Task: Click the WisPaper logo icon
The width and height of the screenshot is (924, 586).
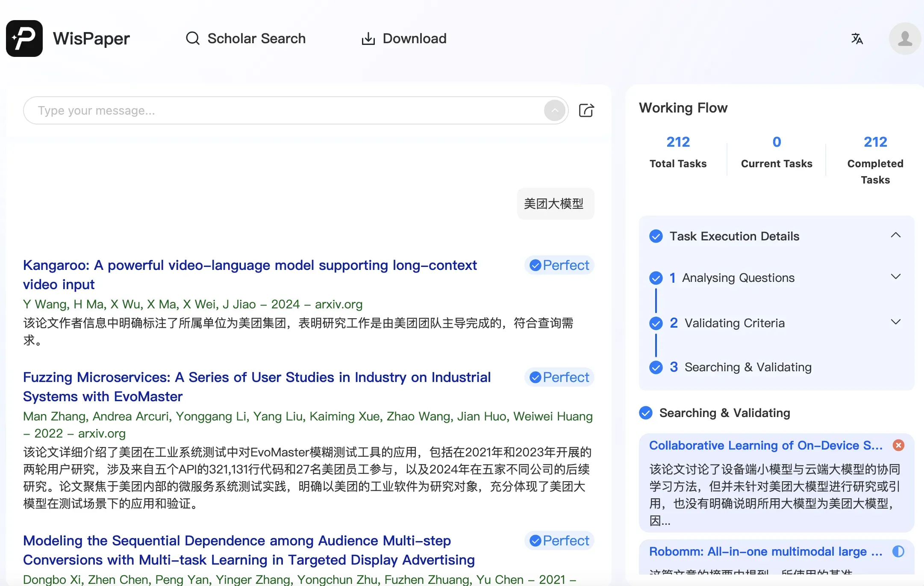Action: (24, 38)
